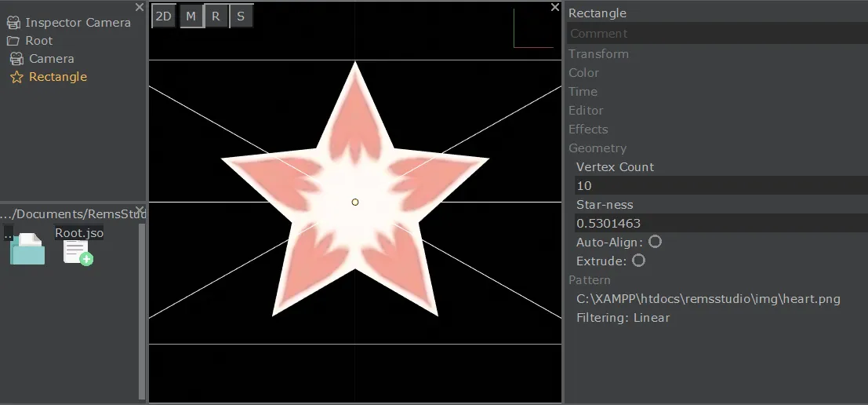Expand the Effects section
868x405 pixels.
588,129
